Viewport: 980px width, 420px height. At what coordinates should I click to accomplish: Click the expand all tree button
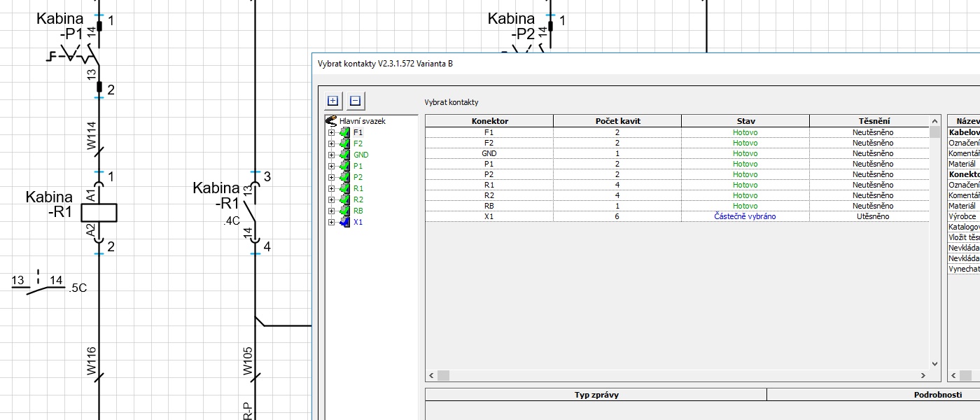click(333, 101)
